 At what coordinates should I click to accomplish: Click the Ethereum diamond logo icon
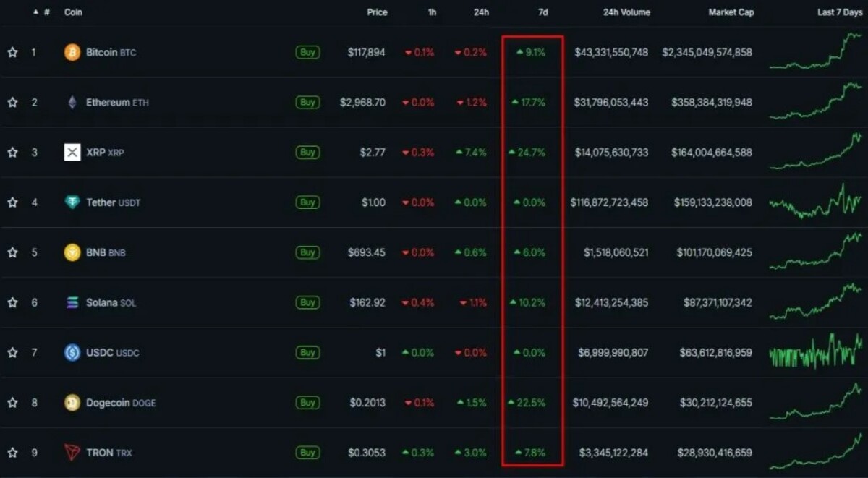click(72, 102)
